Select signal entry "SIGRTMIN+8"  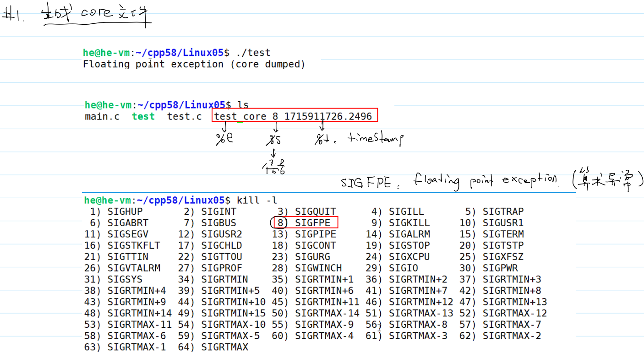pos(512,291)
